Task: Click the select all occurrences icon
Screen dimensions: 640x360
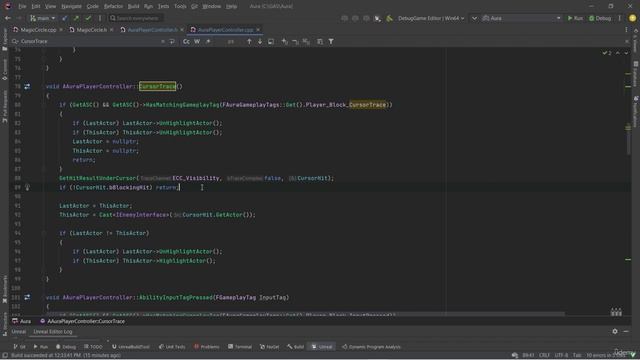Action: (x=306, y=41)
